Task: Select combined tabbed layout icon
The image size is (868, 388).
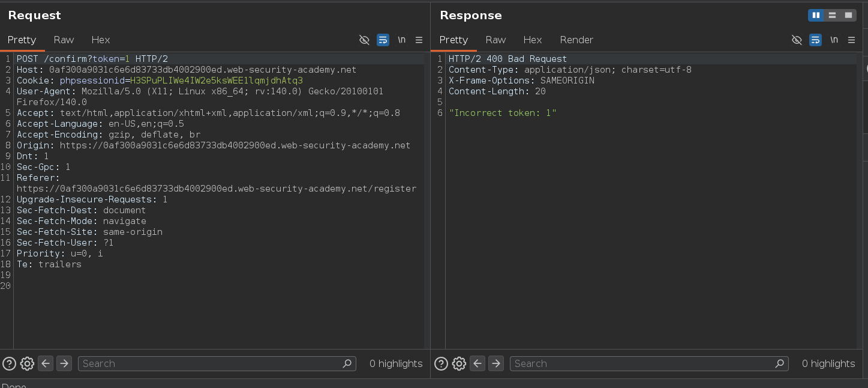Action: click(x=848, y=15)
